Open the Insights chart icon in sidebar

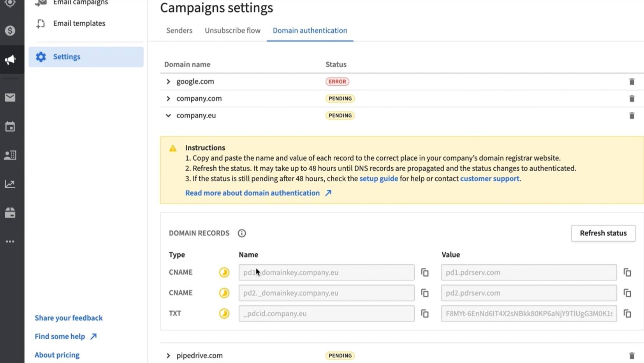(x=10, y=184)
